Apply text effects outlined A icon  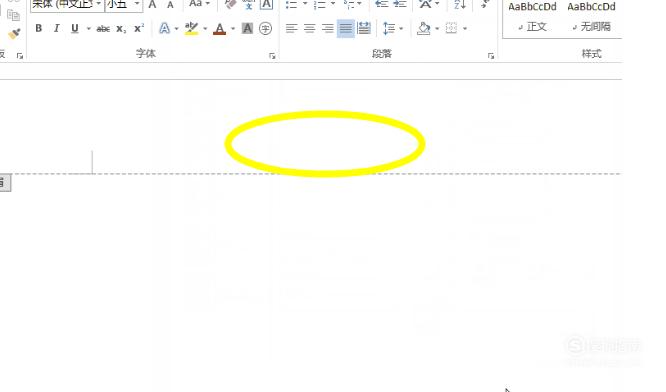[x=164, y=28]
